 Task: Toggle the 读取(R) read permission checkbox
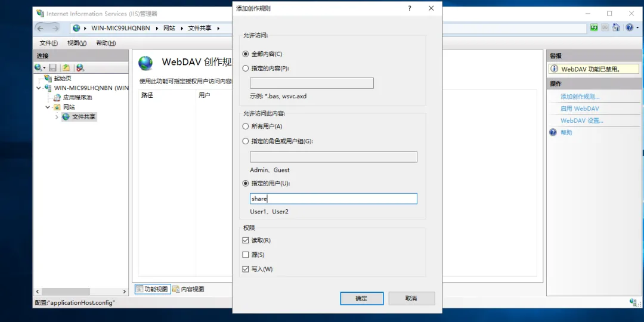[246, 240]
